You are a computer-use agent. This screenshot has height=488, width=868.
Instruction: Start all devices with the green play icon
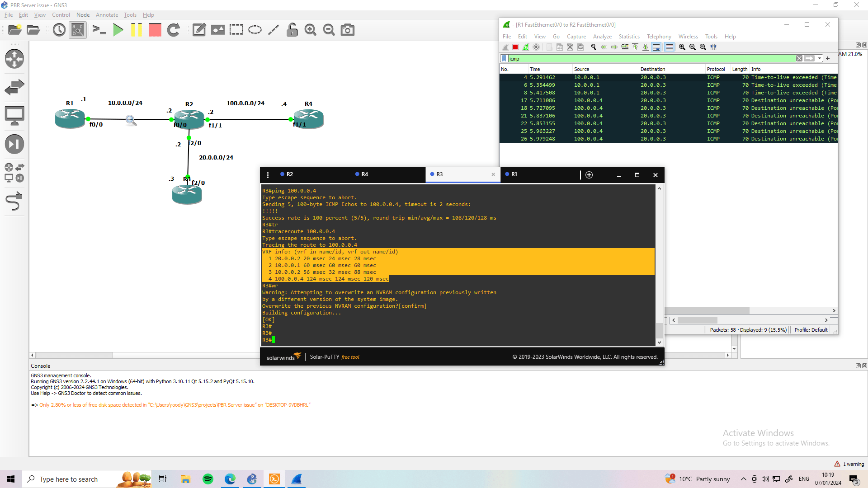coord(118,30)
